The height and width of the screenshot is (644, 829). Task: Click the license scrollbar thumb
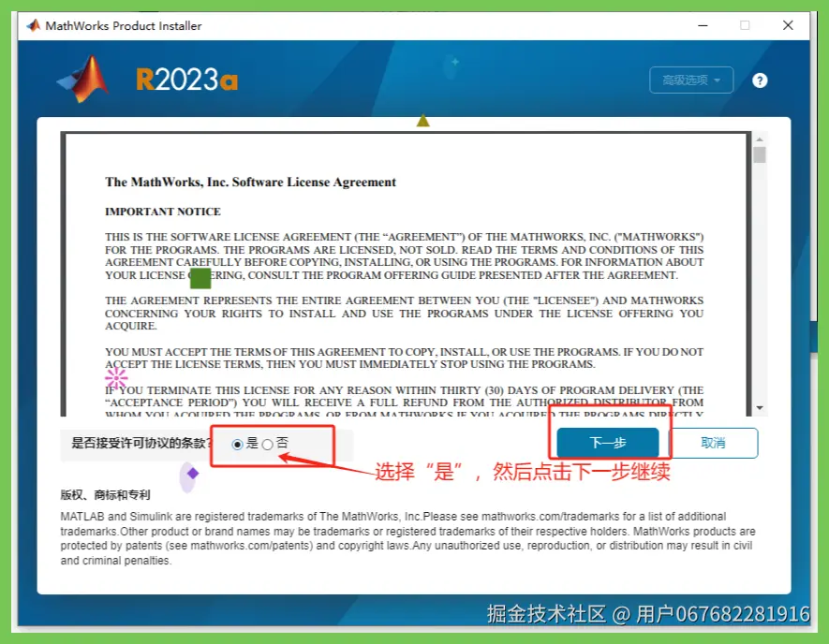[x=760, y=154]
